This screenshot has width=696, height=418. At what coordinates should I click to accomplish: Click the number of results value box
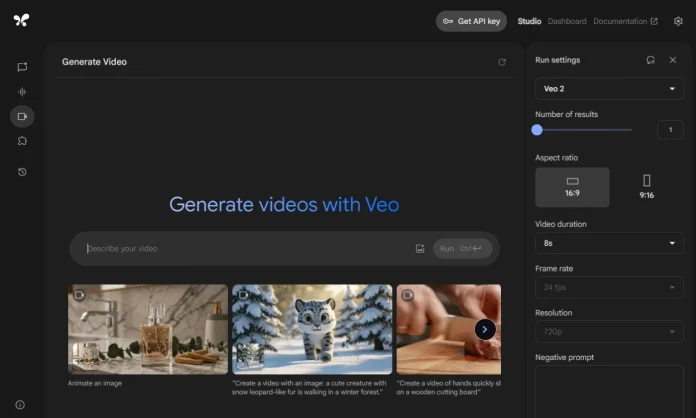670,130
